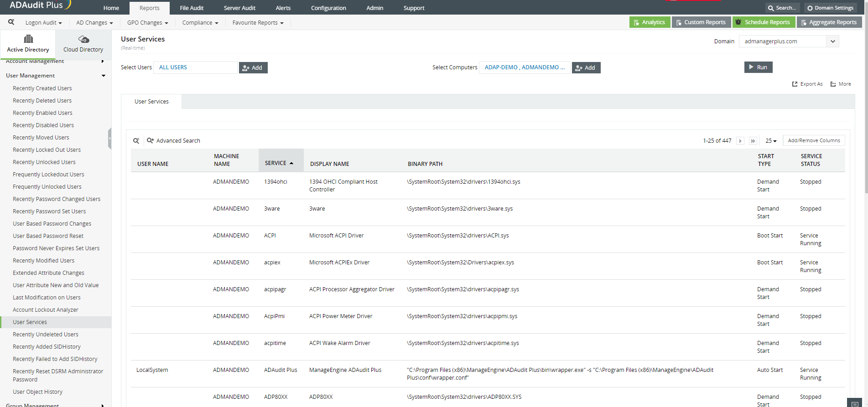Open Schedule Reports
This screenshot has width=868, height=407.
(764, 22)
